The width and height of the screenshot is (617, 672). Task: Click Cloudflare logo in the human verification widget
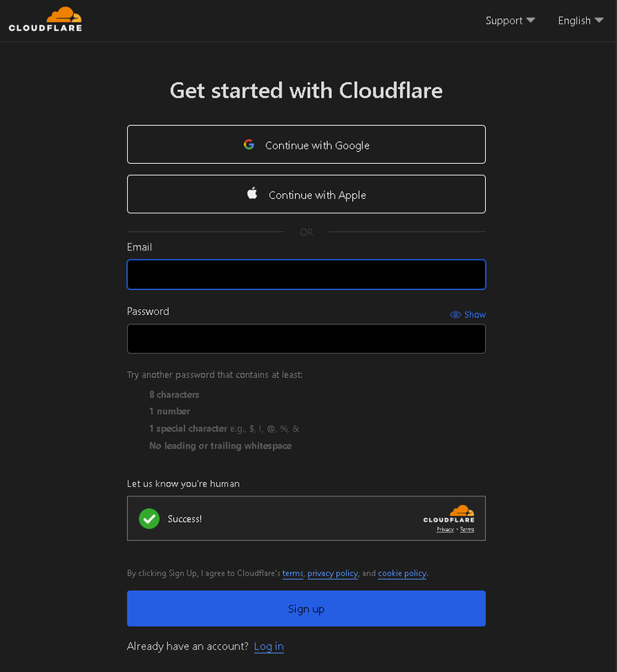449,514
